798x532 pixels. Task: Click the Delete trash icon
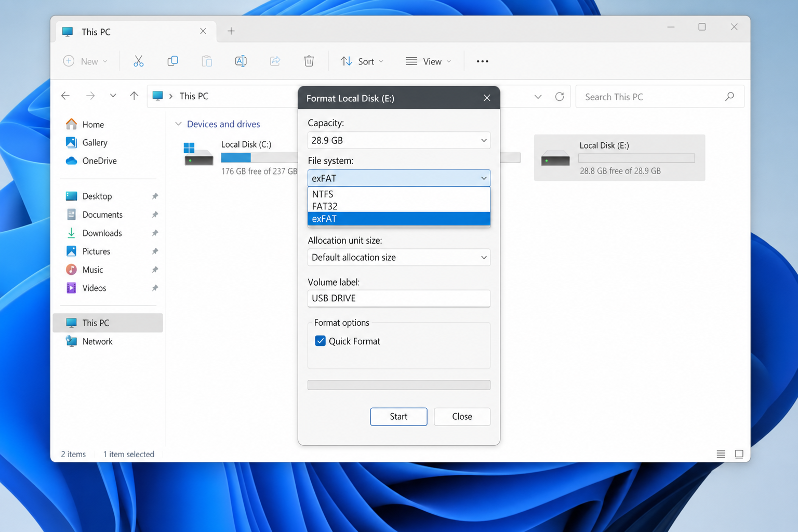(309, 61)
